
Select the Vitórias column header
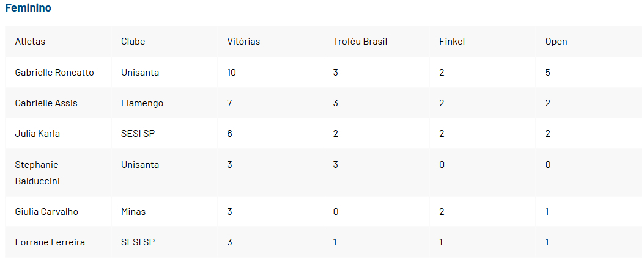point(243,42)
